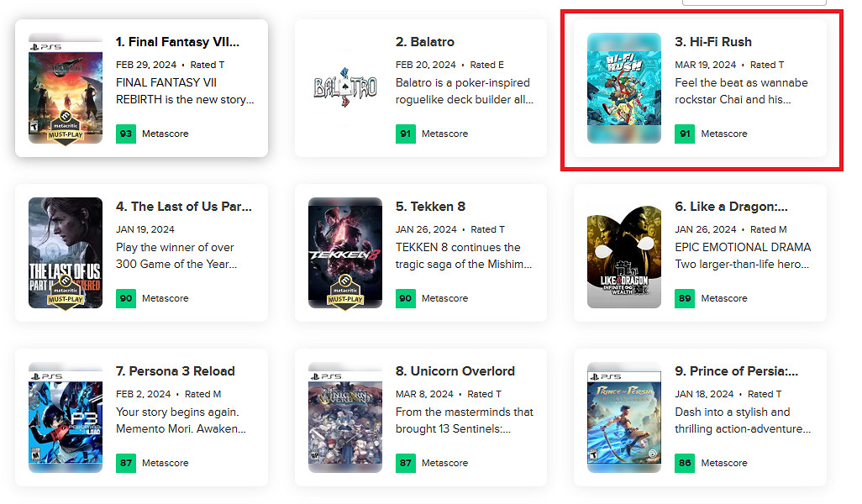Open '7. Persona 3 Reload' title
This screenshot has height=504, width=862.
click(176, 371)
